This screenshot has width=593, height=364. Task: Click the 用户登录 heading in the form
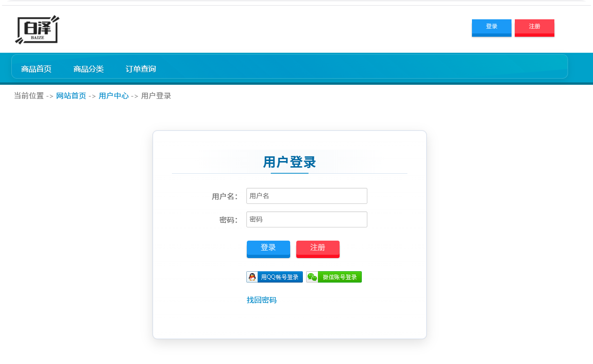coord(290,162)
